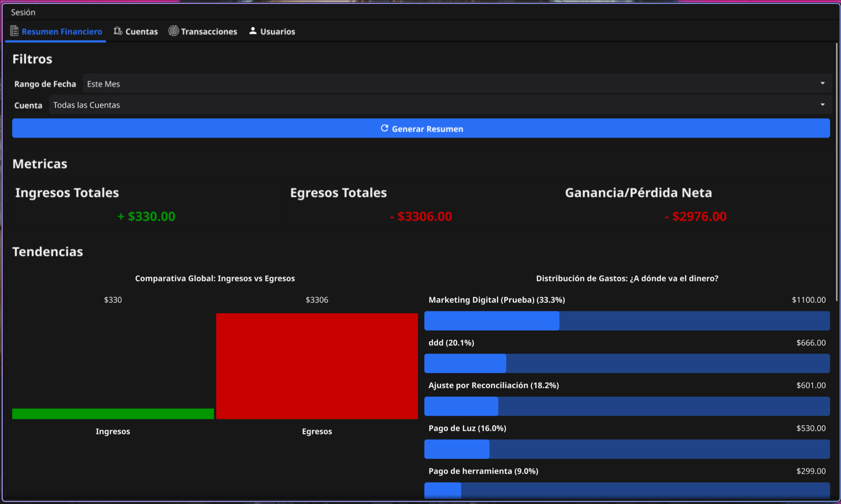This screenshot has height=504, width=841.
Task: Click the refresh icon in Generar Resumen
Action: click(384, 128)
